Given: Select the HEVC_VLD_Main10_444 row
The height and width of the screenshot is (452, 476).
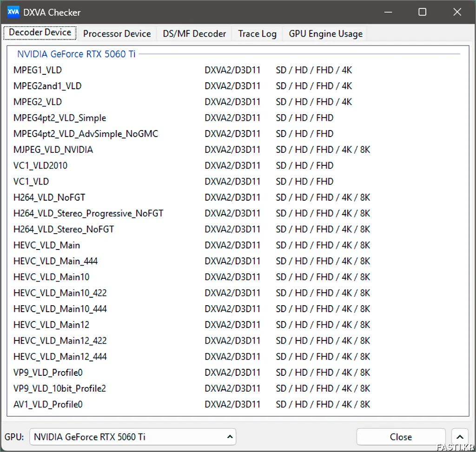Looking at the screenshot, I should click(238, 309).
